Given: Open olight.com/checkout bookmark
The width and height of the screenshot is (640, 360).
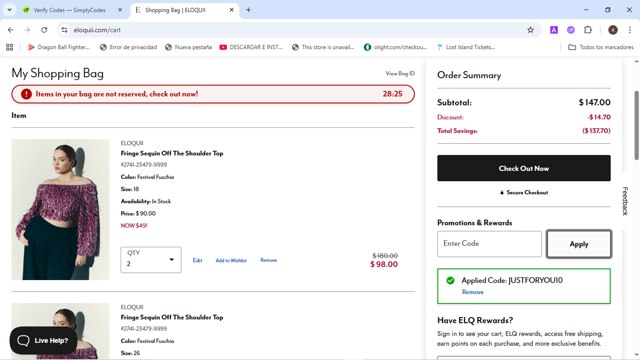Looking at the screenshot, I should pyautogui.click(x=396, y=47).
